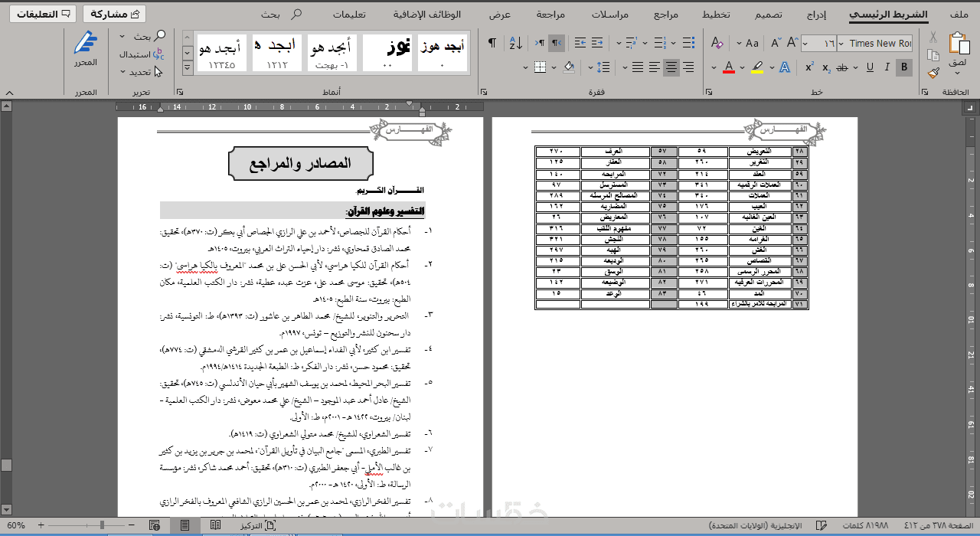Enable right-to-left text direction
Image resolution: width=980 pixels, height=536 pixels.
click(557, 43)
